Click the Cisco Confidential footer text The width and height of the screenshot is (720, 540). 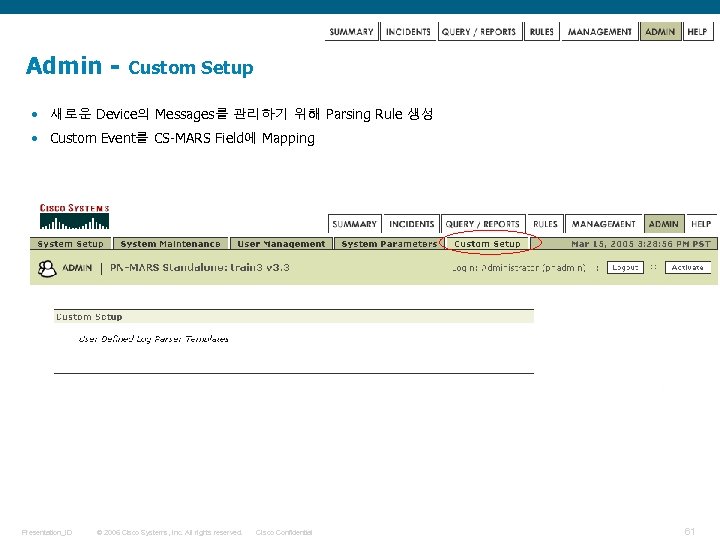click(x=284, y=533)
